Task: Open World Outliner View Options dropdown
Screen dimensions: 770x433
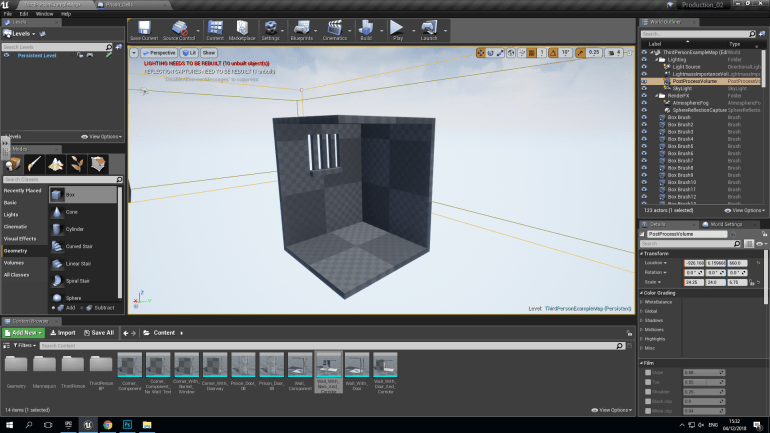Action: (x=746, y=211)
